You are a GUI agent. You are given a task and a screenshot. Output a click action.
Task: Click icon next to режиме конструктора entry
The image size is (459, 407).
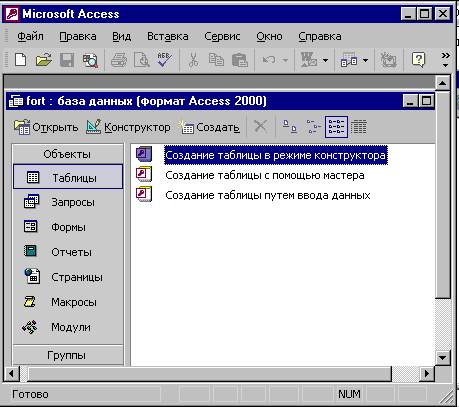point(144,154)
